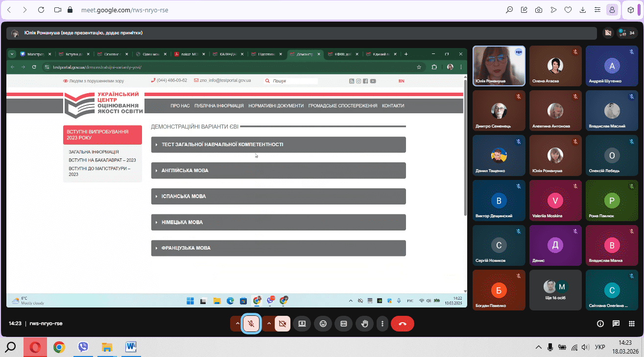Expand video settings arrow beside camera
Image resolution: width=644 pixels, height=357 pixels.
click(269, 324)
